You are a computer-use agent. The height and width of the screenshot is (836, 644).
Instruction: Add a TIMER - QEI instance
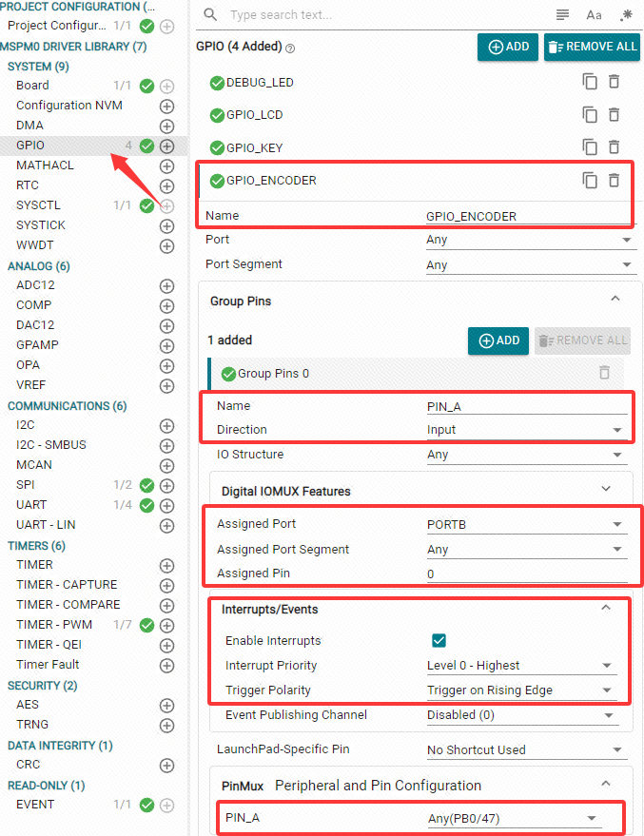tap(167, 645)
